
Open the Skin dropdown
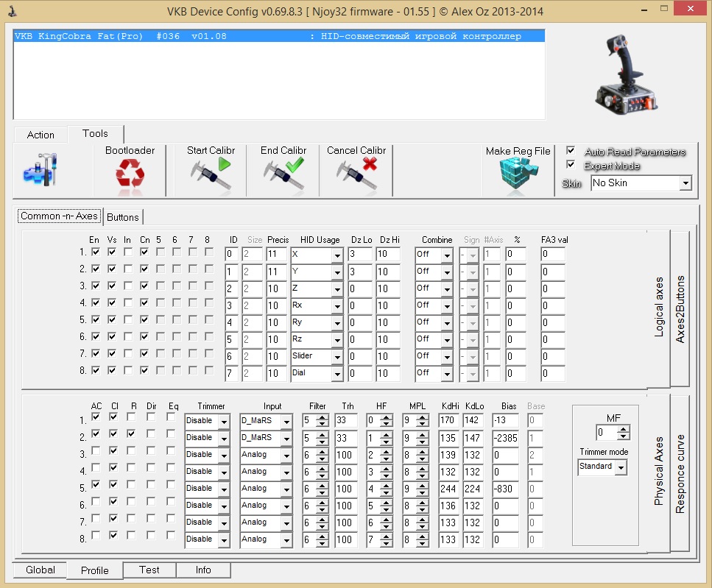685,183
